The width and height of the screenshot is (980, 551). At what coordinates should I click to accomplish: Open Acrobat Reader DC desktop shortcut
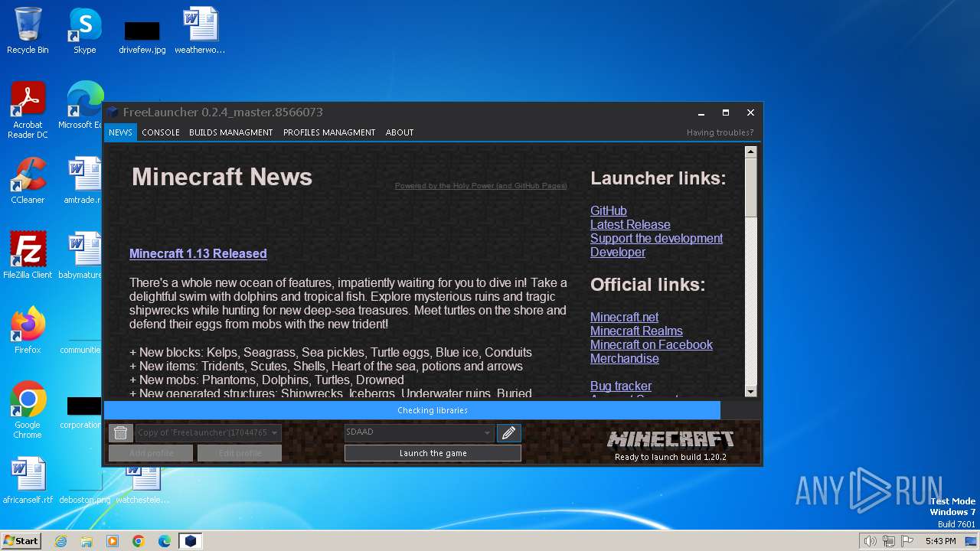point(28,110)
